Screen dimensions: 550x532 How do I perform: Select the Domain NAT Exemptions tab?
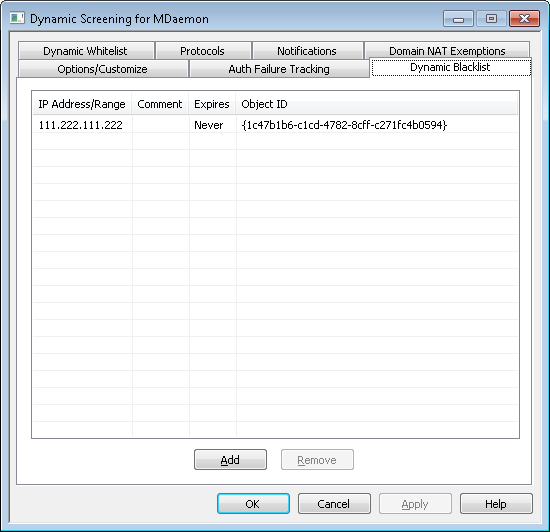click(x=447, y=50)
